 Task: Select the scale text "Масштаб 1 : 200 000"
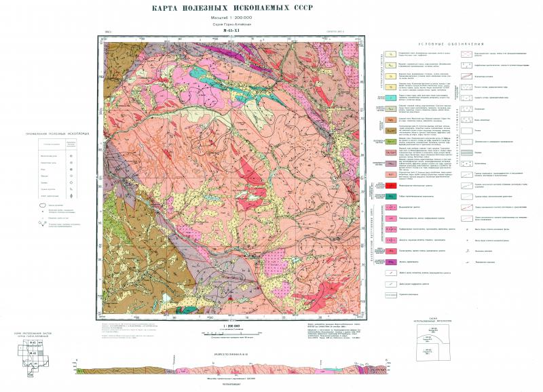[x=231, y=18]
